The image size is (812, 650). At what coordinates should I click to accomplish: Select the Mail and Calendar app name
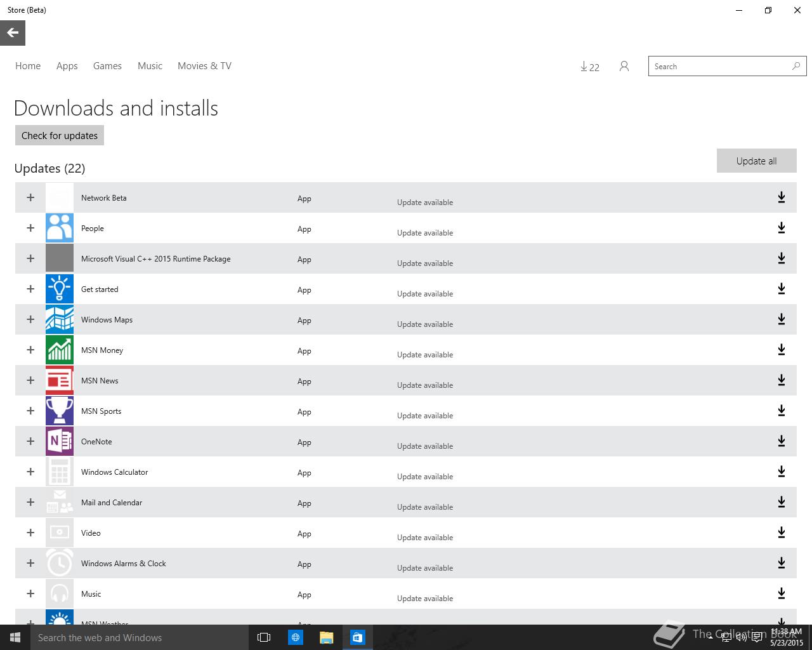[112, 502]
